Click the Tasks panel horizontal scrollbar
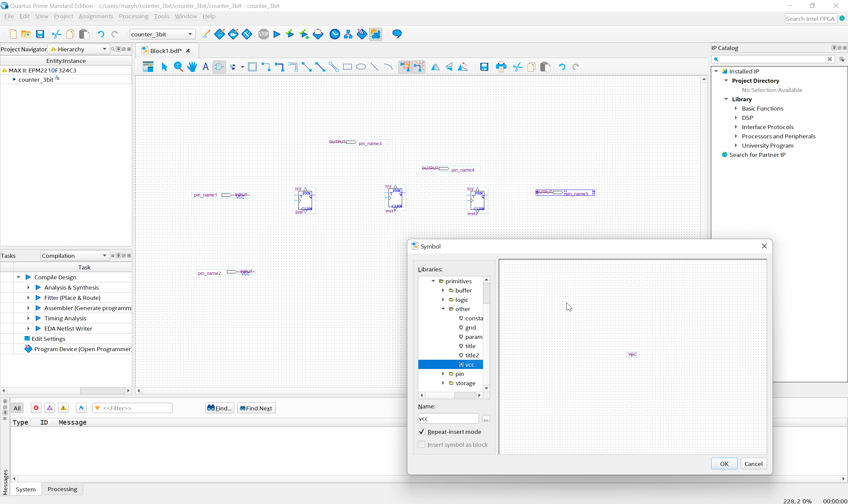Image resolution: width=848 pixels, height=504 pixels. [x=66, y=390]
